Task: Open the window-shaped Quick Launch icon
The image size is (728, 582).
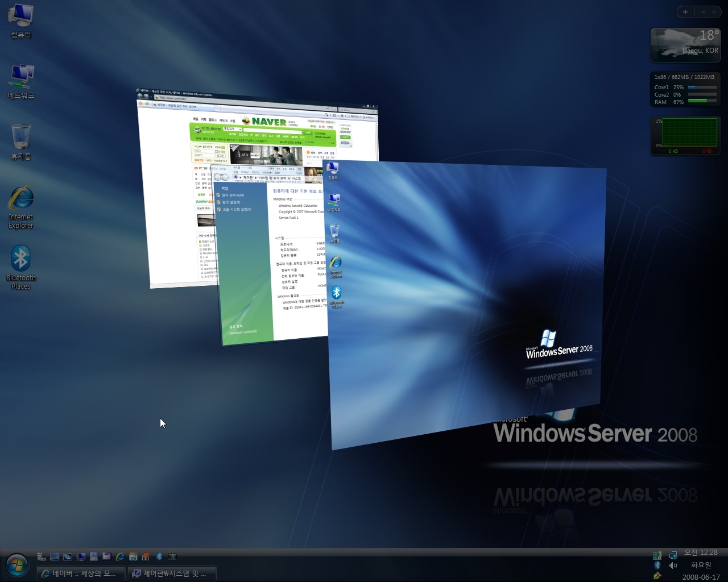Action: point(107,556)
